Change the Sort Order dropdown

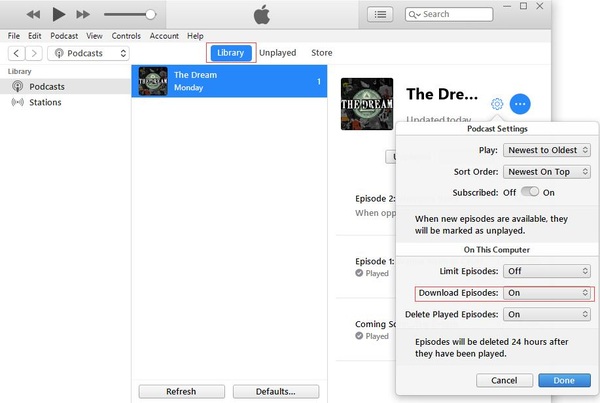pyautogui.click(x=546, y=172)
